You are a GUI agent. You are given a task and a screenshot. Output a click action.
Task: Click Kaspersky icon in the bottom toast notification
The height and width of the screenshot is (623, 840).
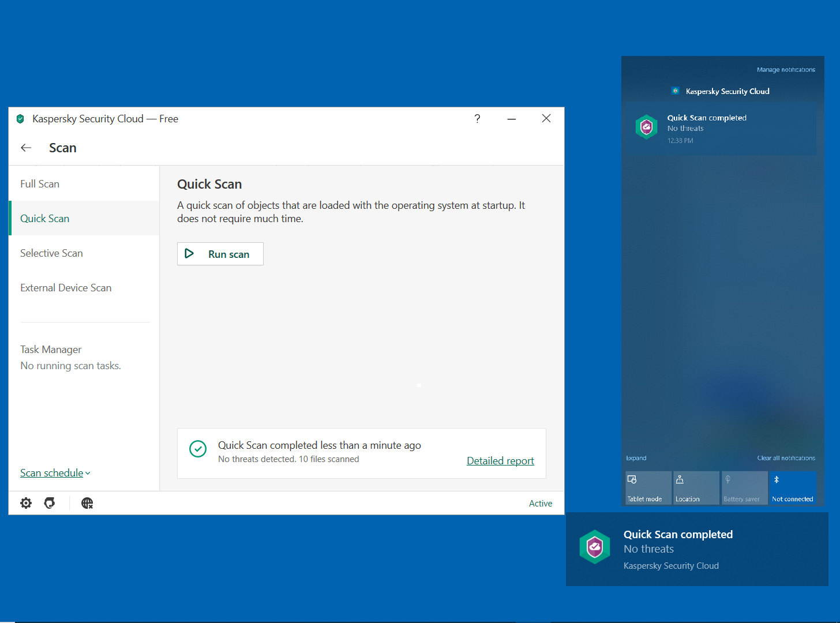point(595,547)
